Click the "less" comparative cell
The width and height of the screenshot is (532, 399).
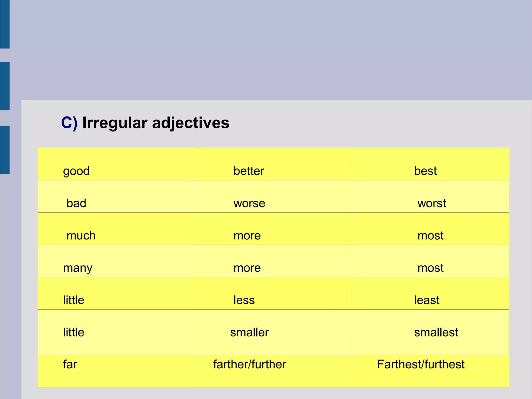[x=244, y=300]
